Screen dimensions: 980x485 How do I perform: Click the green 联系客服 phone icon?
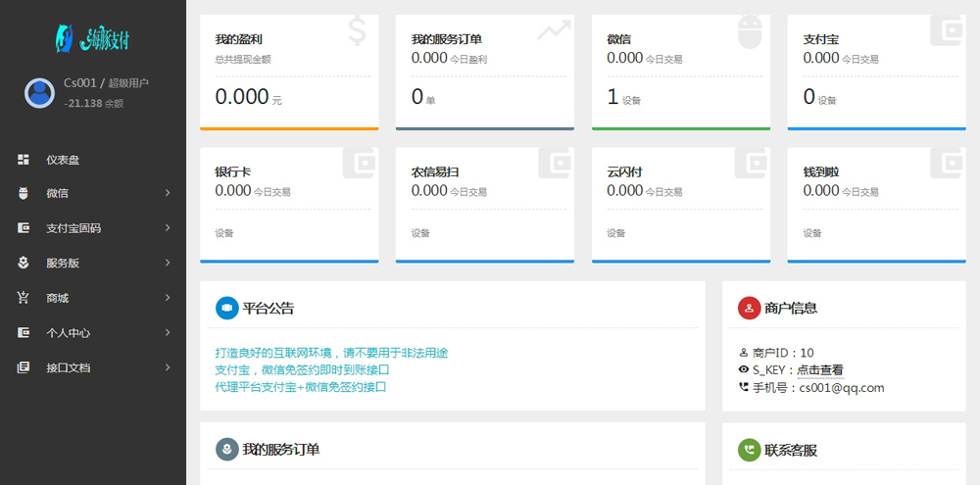coord(750,450)
